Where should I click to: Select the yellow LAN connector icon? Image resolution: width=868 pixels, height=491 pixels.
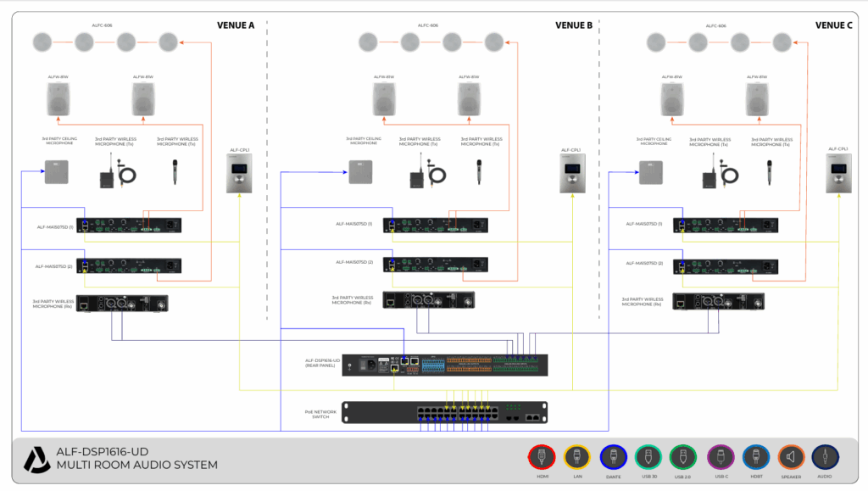point(576,457)
